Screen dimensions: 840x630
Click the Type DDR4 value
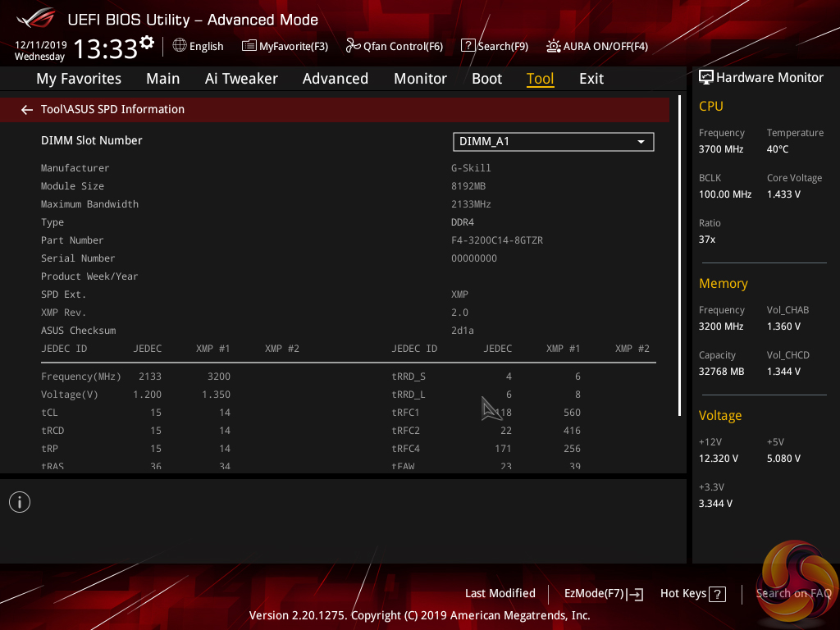(x=463, y=222)
